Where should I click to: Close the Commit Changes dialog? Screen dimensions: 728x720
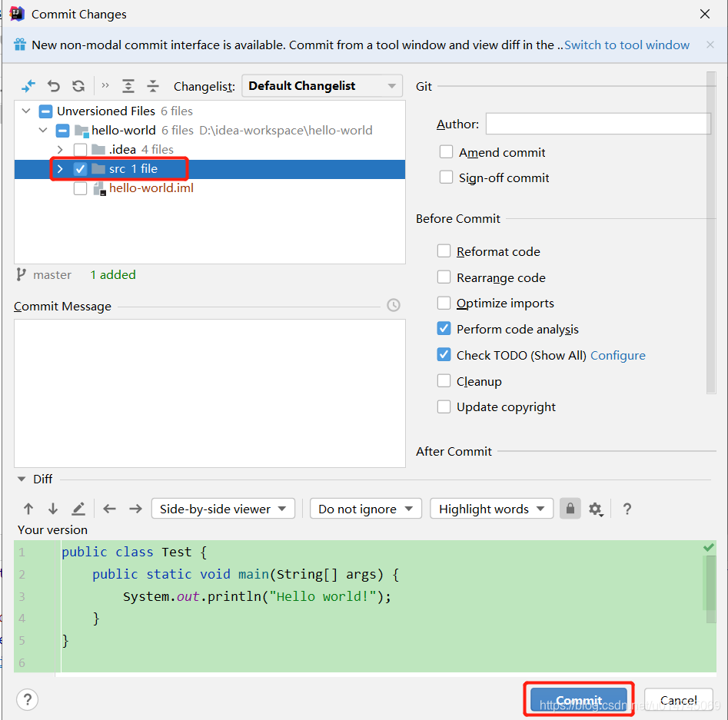click(x=705, y=14)
